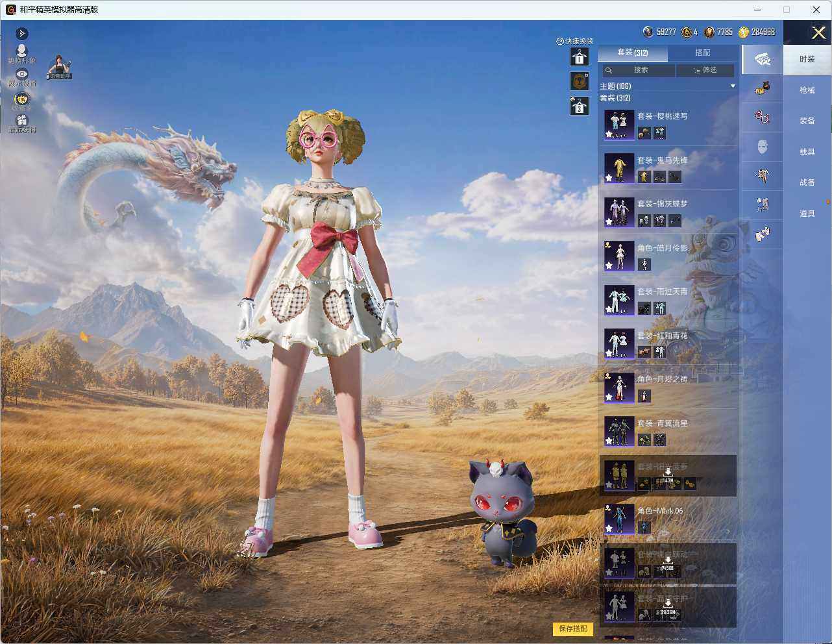Switch to the 装备 equipment tab
This screenshot has width=832, height=644.
point(807,121)
